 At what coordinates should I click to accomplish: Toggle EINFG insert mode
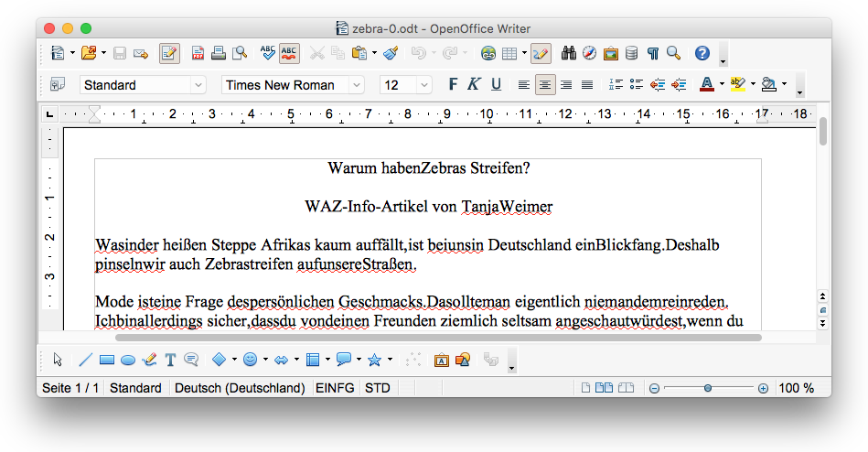pyautogui.click(x=335, y=388)
